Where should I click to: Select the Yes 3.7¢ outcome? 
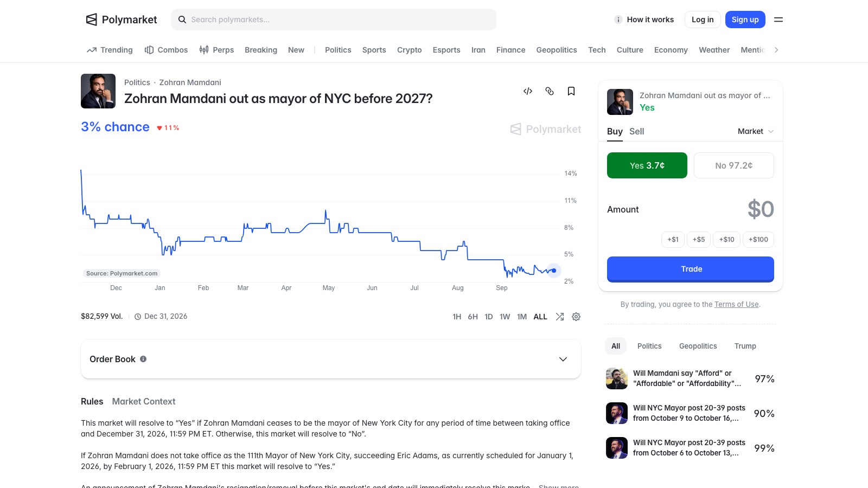tap(647, 165)
